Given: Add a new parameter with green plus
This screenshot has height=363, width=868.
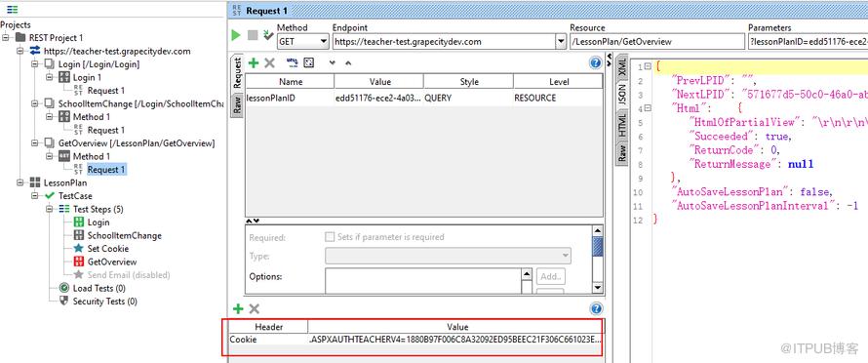Looking at the screenshot, I should pyautogui.click(x=254, y=62).
